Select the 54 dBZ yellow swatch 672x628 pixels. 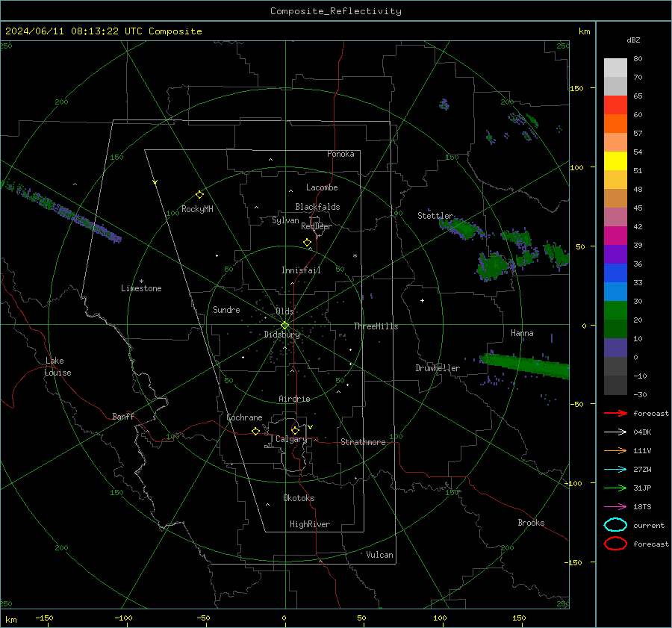(615, 161)
